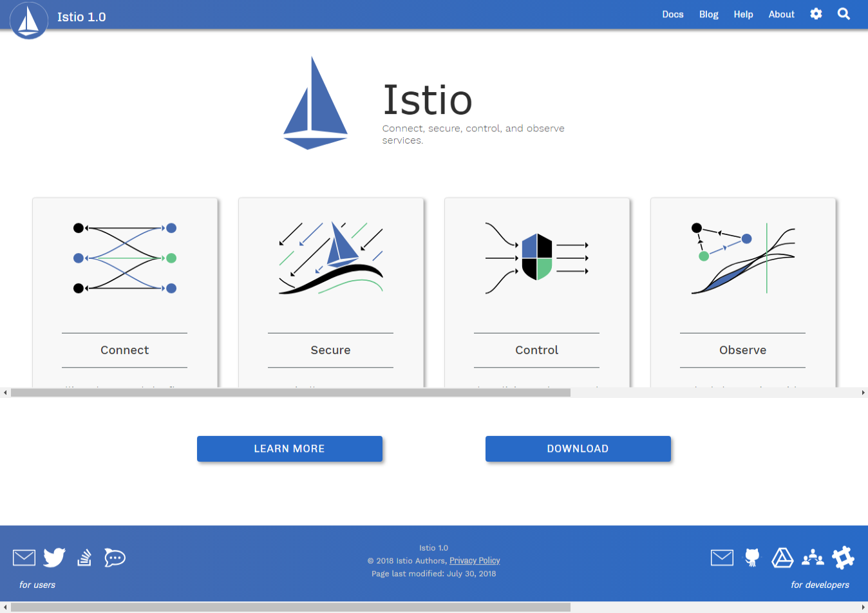Click the Secure card title
This screenshot has height=613, width=868.
click(331, 350)
